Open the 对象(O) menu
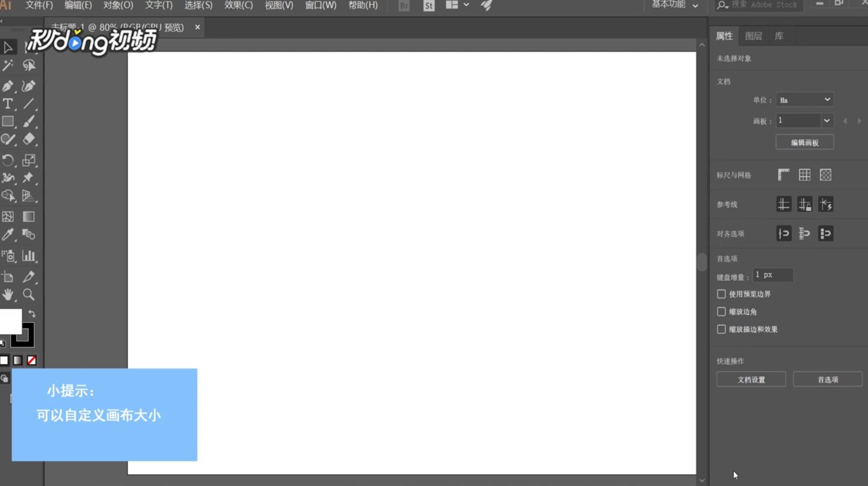This screenshot has width=868, height=486. tap(118, 5)
